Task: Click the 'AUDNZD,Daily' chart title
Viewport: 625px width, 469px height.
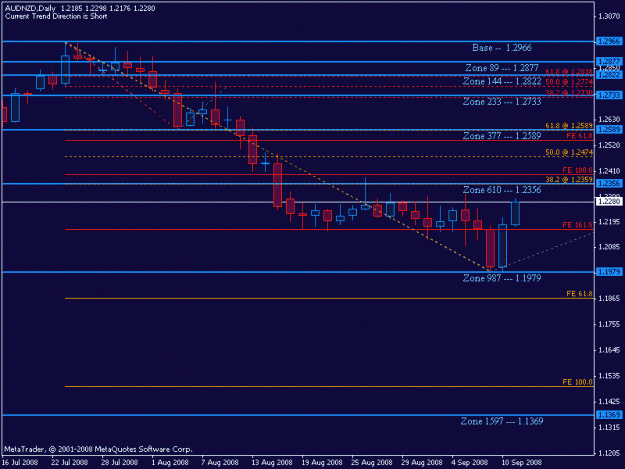Action: tap(30, 8)
